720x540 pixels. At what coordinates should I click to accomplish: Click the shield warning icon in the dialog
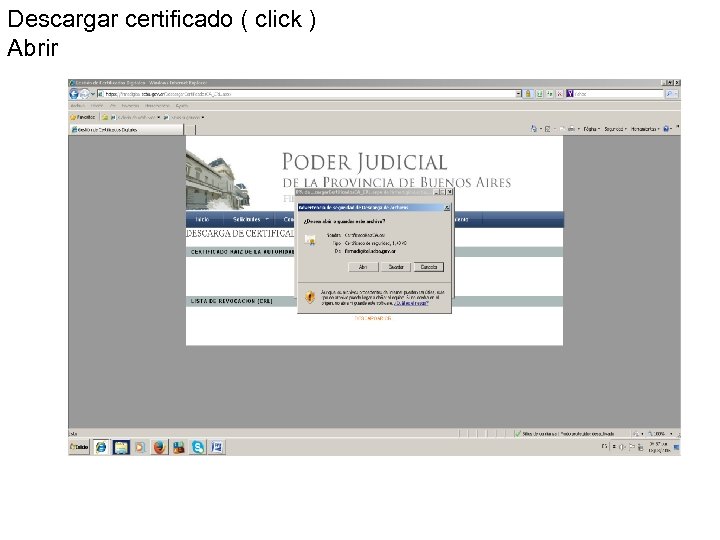pos(310,297)
